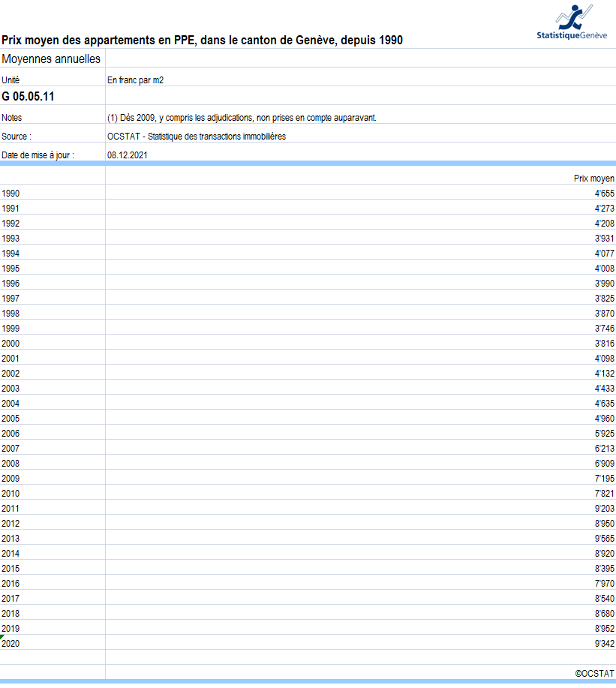Select the value 4'132 for 2002

pos(605,374)
